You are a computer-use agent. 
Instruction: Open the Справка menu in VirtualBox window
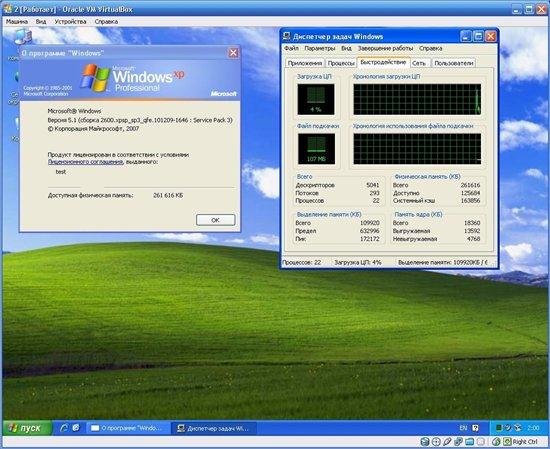click(x=106, y=22)
